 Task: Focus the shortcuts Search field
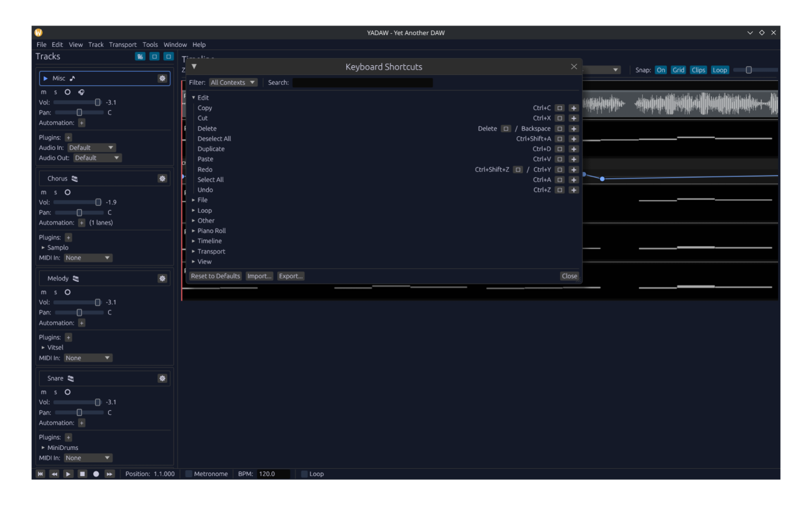tap(362, 83)
